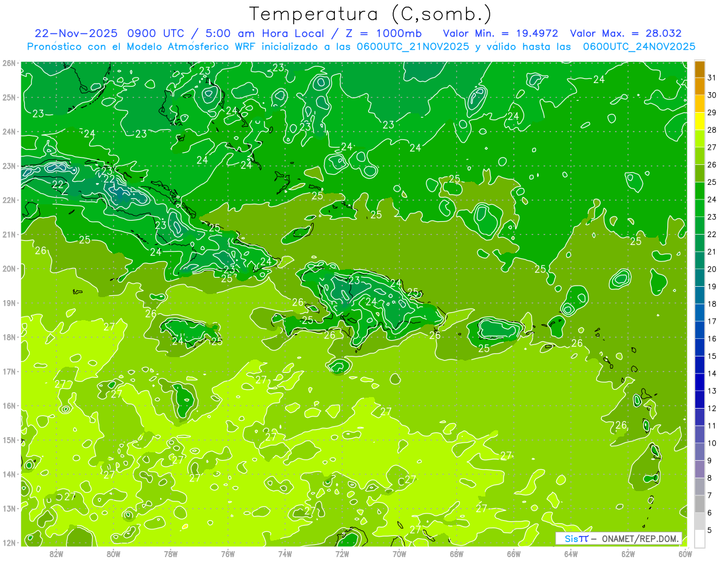Click the legend label '12' on color scale

712,408
